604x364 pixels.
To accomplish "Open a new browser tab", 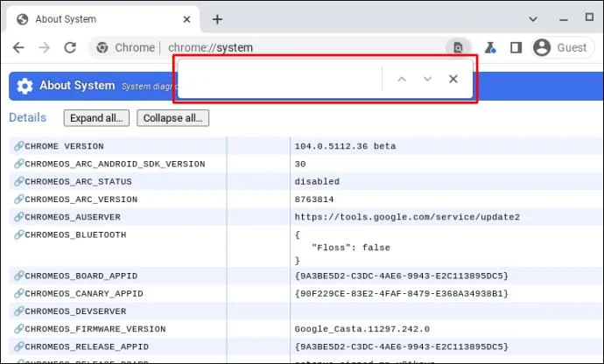I will tap(218, 19).
